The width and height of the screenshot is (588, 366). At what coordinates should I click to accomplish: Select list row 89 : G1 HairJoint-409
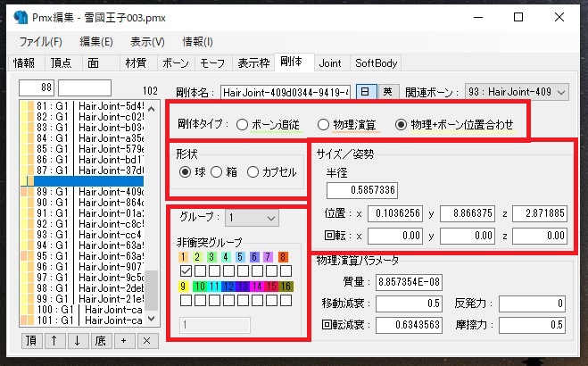coord(82,192)
